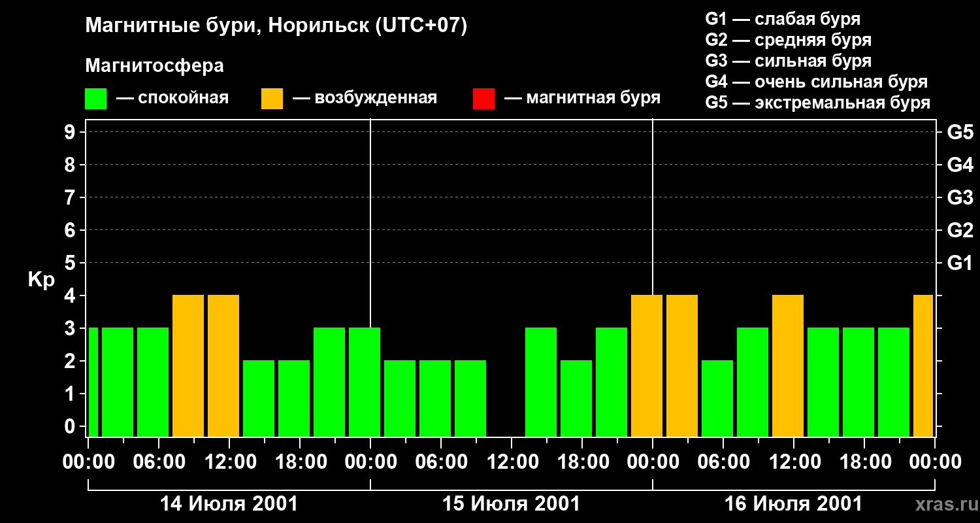Click the narrow green bar starting 14 July
980x523 pixels.
coord(93,382)
